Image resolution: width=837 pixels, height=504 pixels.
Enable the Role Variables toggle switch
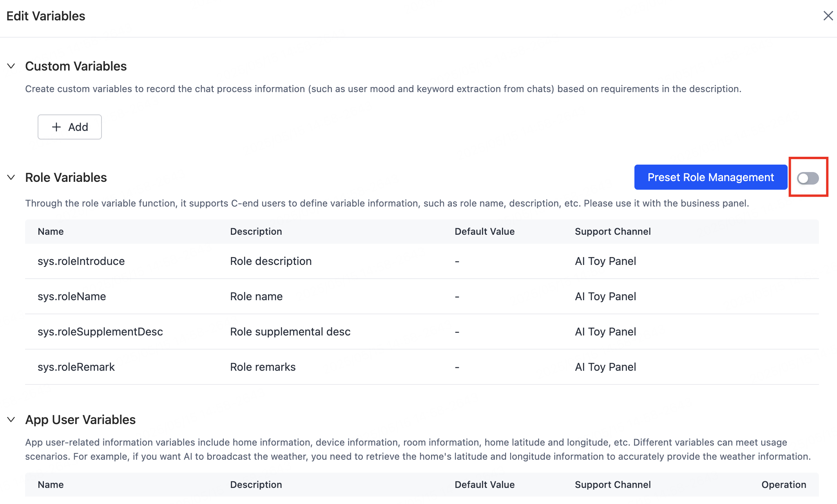coord(808,178)
